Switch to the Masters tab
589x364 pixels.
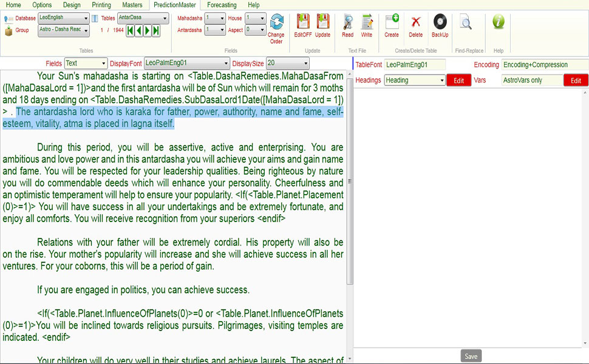tap(132, 5)
